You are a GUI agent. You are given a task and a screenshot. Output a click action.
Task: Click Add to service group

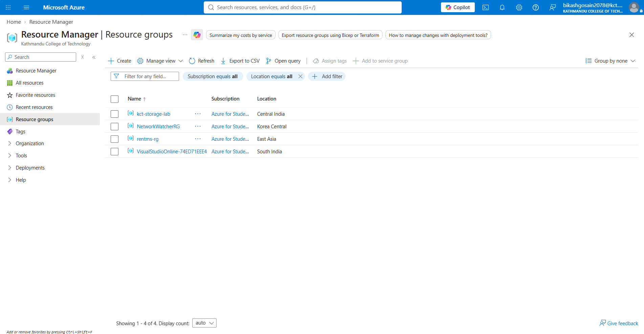pos(380,61)
